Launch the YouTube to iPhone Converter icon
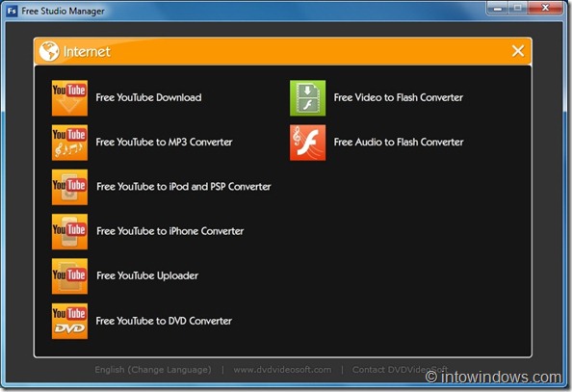Image resolution: width=572 pixels, height=392 pixels. (x=69, y=231)
